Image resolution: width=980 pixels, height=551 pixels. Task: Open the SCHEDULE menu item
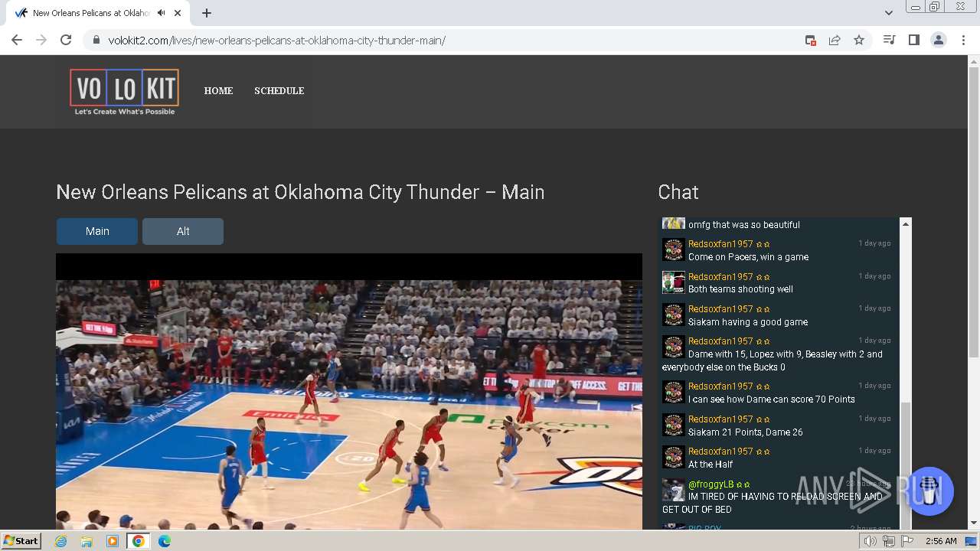coord(279,90)
